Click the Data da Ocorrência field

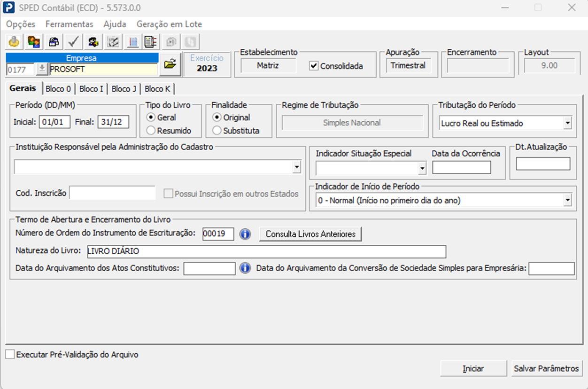(x=462, y=167)
